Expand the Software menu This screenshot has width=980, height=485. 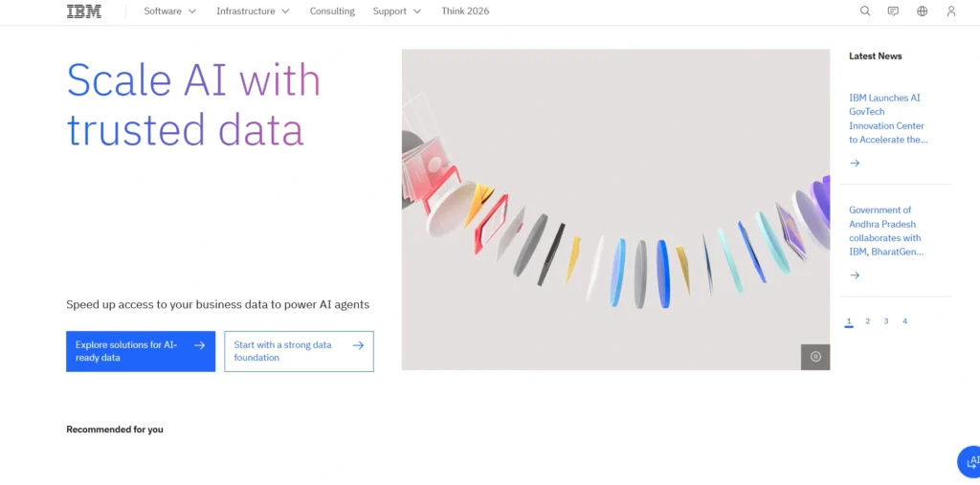pos(170,11)
